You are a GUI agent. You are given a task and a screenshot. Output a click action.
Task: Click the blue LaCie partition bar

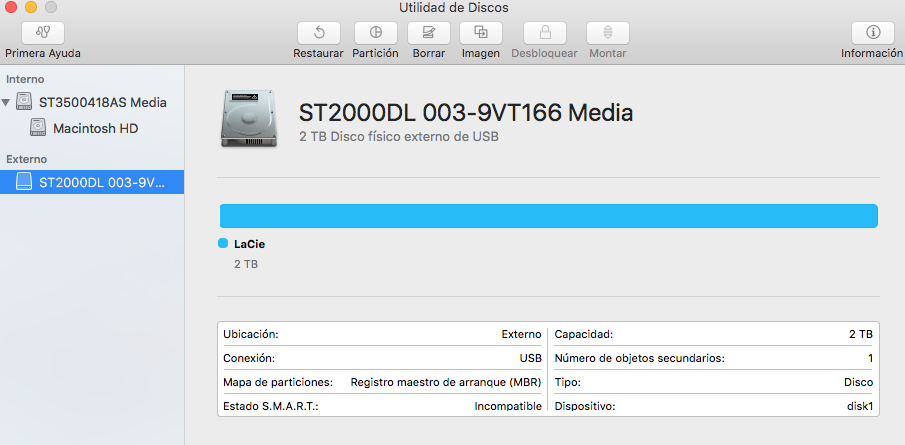pyautogui.click(x=548, y=216)
